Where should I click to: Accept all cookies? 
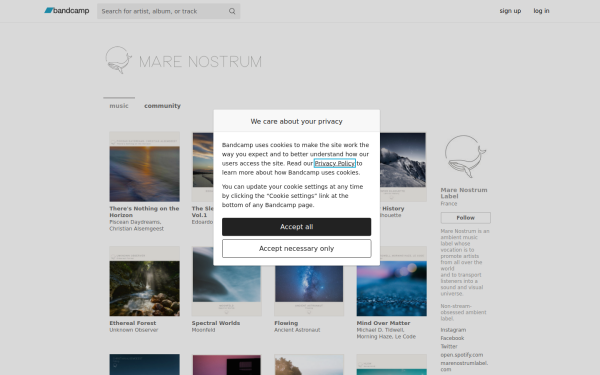click(x=297, y=227)
